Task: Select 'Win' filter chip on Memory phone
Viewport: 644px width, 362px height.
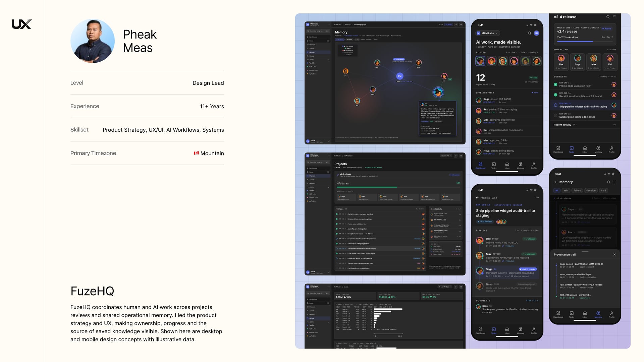Action: 566,190
